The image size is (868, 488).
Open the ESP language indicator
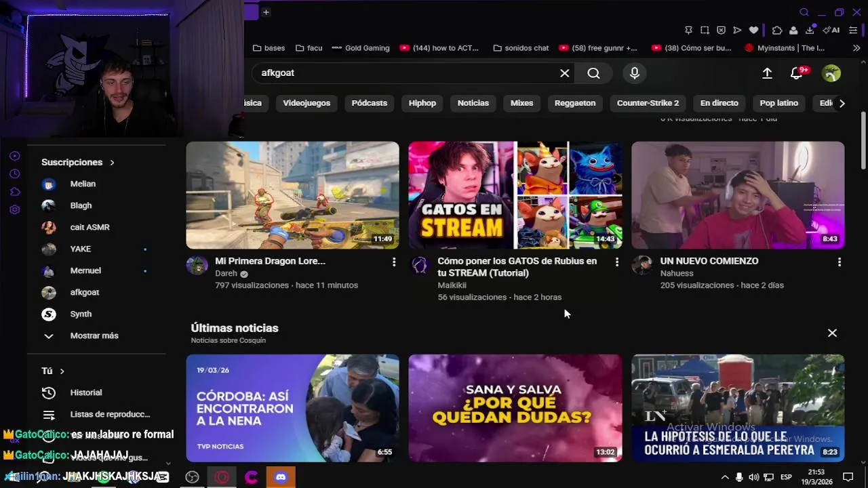click(786, 477)
